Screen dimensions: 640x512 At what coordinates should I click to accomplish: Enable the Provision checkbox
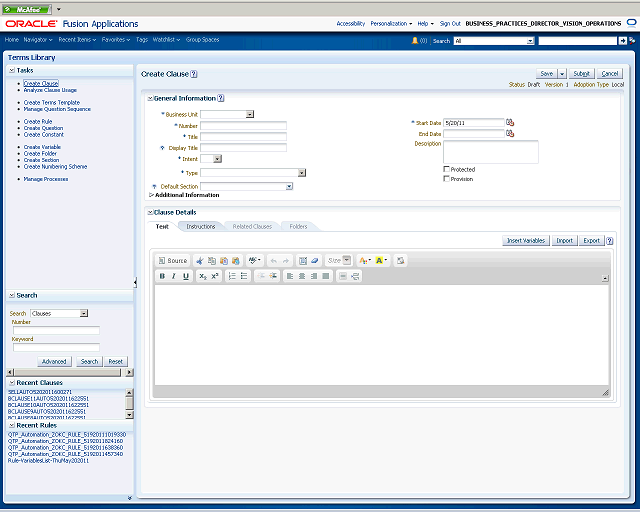click(x=446, y=178)
